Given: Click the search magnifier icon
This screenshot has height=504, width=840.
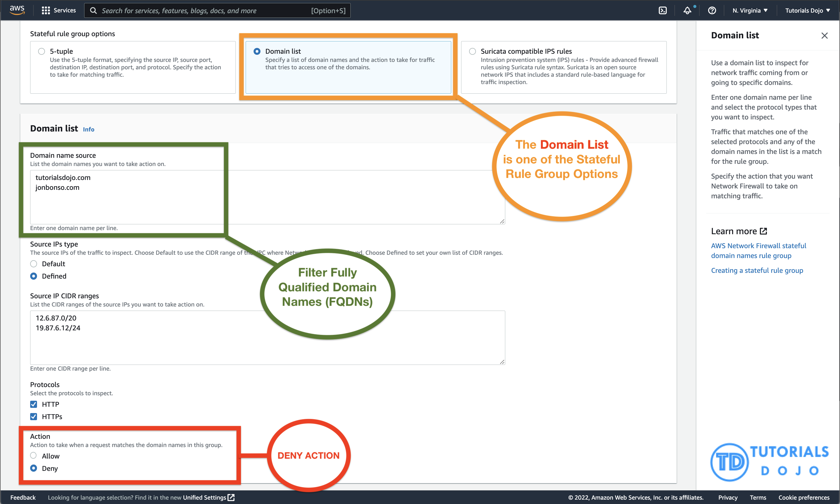Looking at the screenshot, I should 93,10.
